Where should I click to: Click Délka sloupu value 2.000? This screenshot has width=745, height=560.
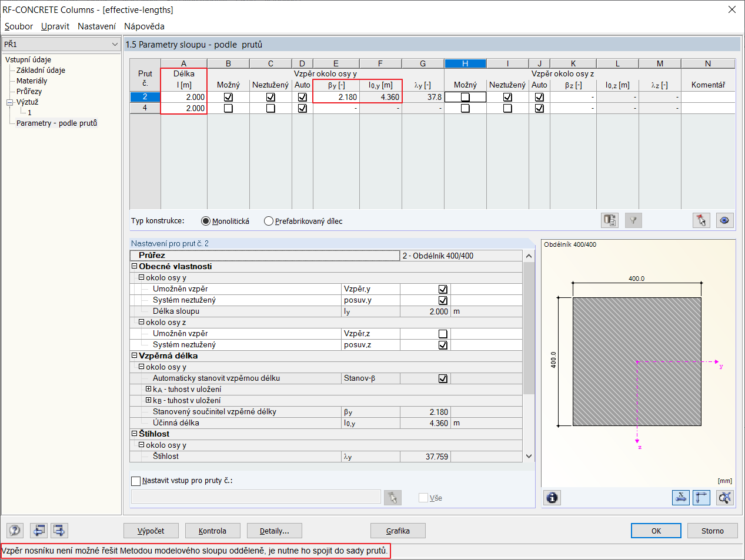(x=425, y=311)
